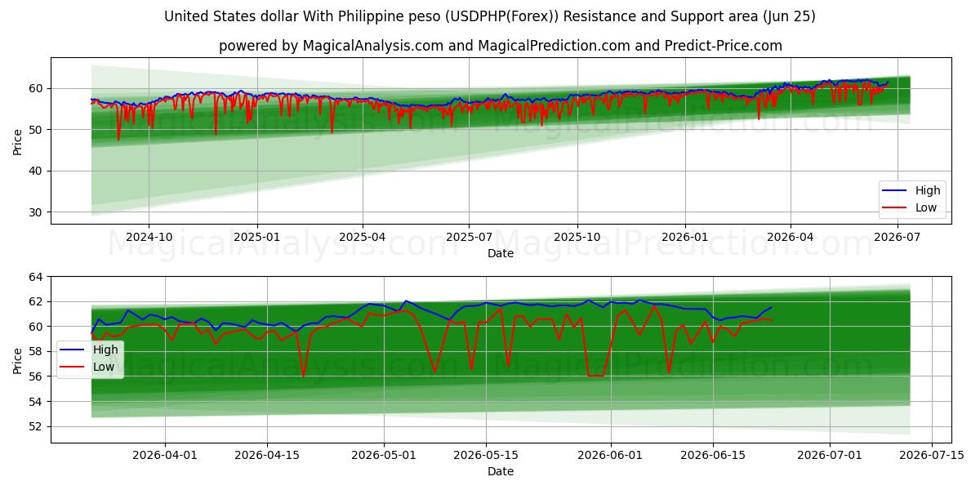The width and height of the screenshot is (980, 490).
Task: Click the 2026-04-15 tick label
Action: (x=267, y=455)
